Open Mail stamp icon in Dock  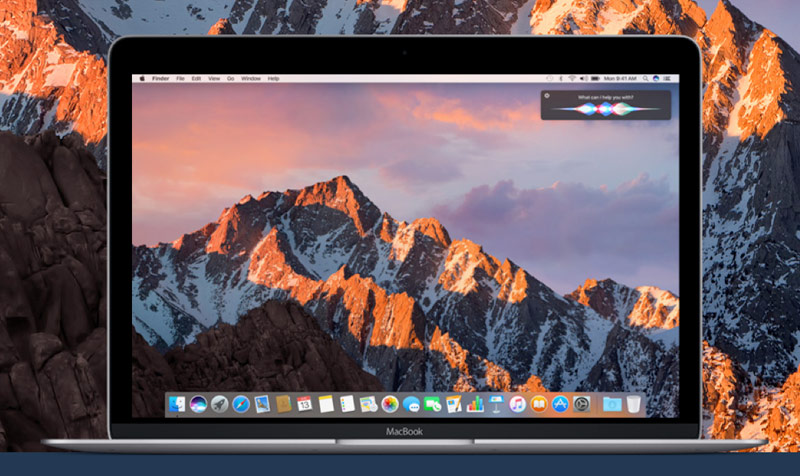tap(262, 405)
